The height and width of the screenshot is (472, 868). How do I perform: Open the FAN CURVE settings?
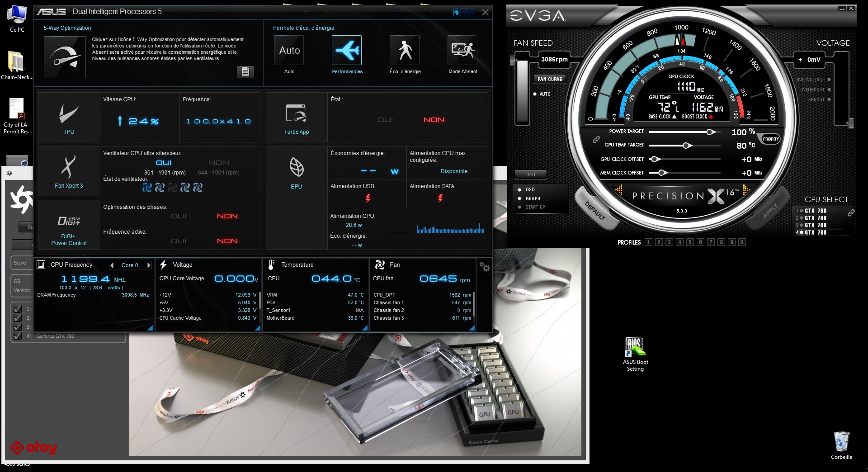[550, 79]
